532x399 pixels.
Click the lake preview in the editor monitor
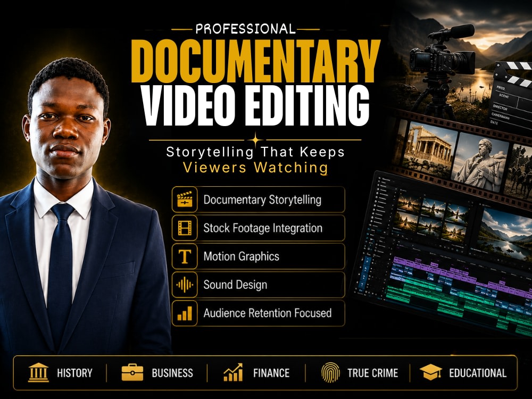tap(505, 235)
